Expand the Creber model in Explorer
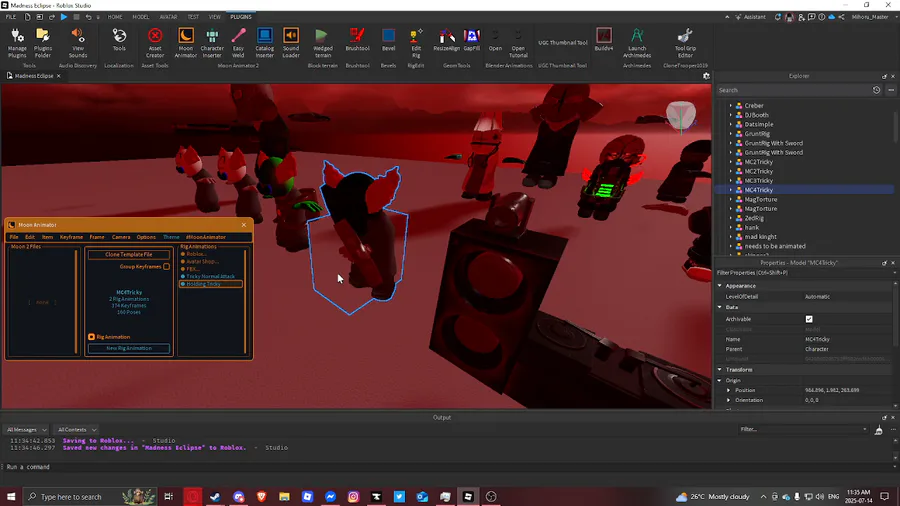The height and width of the screenshot is (506, 900). click(731, 106)
